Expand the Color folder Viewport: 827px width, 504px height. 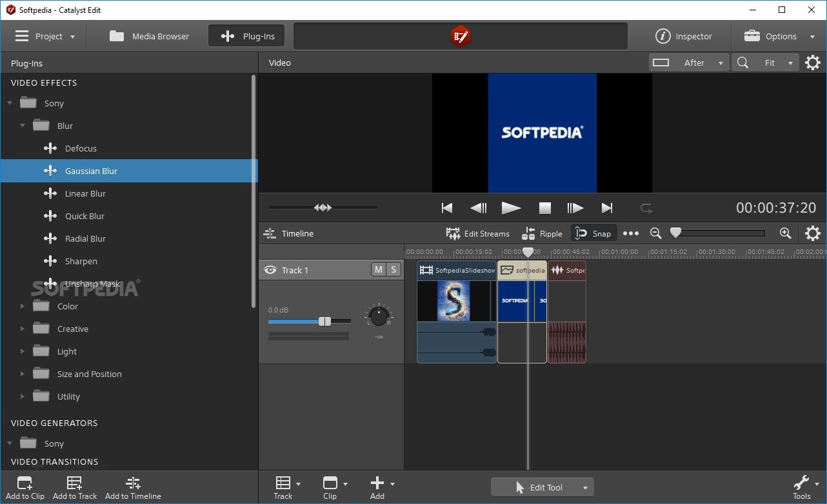point(23,306)
